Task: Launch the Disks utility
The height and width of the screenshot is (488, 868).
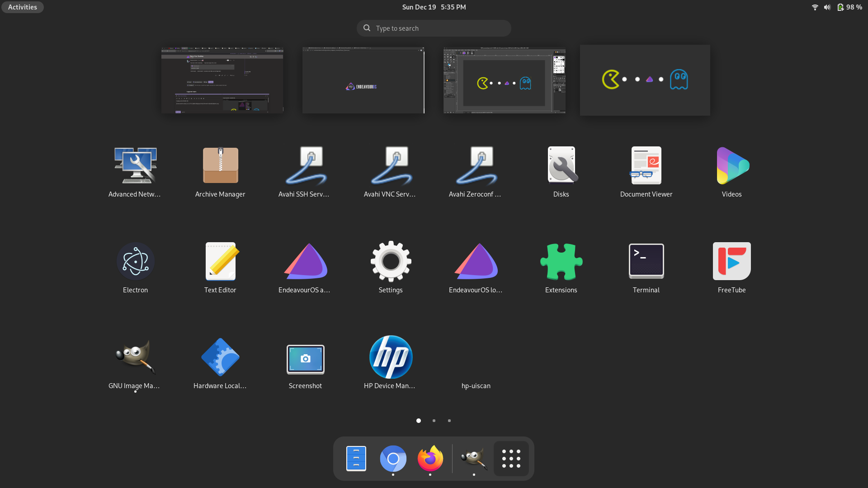Action: click(561, 166)
